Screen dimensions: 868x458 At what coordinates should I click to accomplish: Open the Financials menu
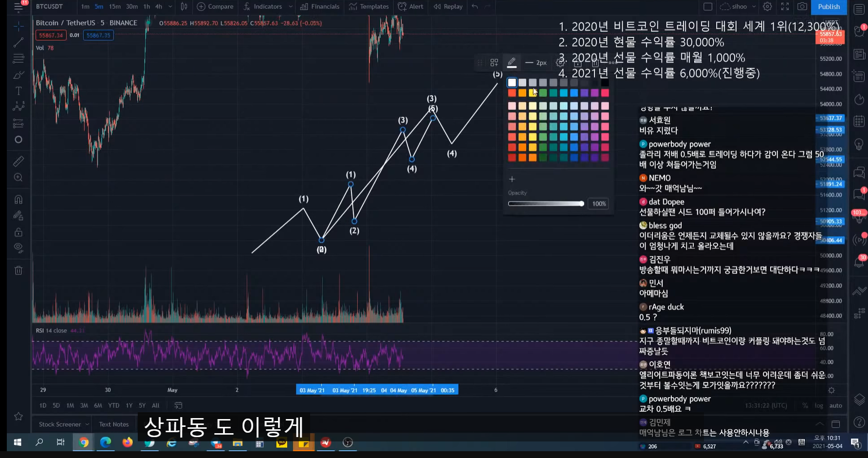tap(320, 7)
